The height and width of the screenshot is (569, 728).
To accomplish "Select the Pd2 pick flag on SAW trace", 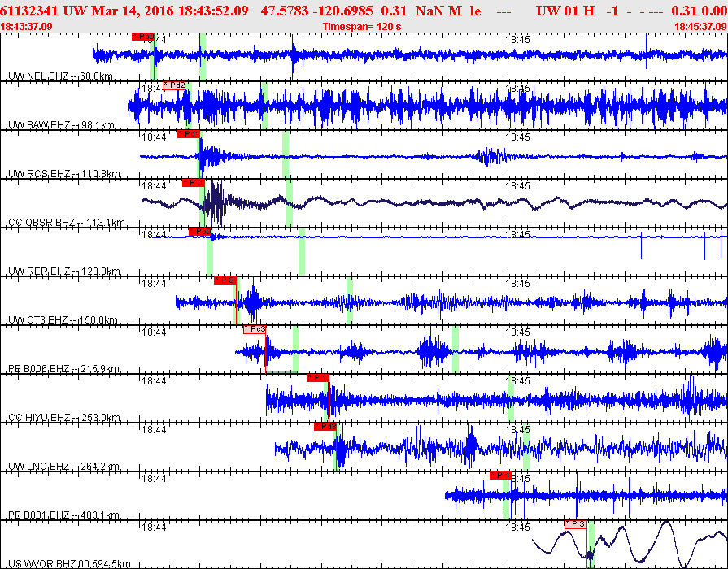I will tap(174, 86).
